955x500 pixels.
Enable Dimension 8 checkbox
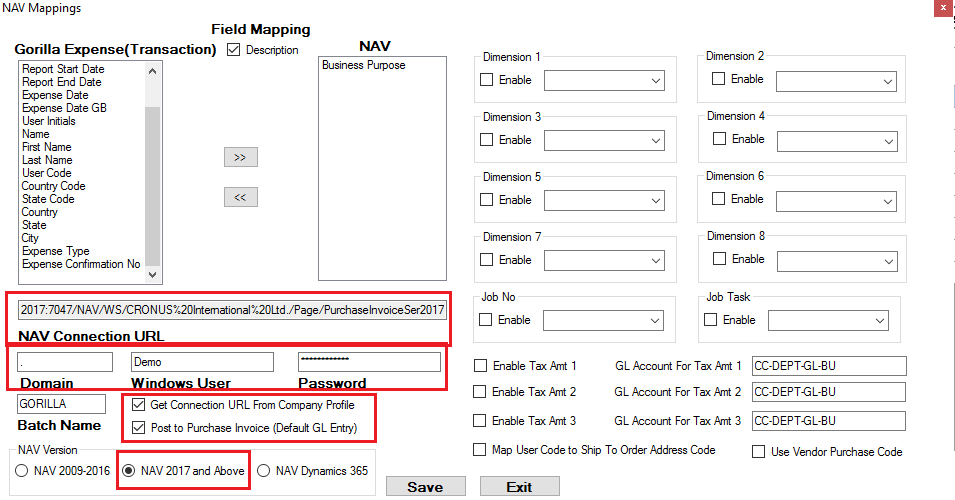(719, 259)
